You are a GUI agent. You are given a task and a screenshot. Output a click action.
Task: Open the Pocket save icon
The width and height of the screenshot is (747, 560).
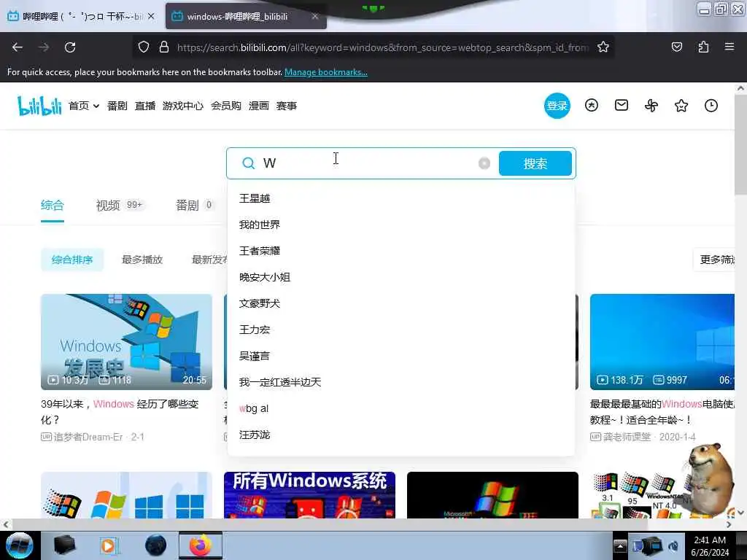(x=676, y=47)
